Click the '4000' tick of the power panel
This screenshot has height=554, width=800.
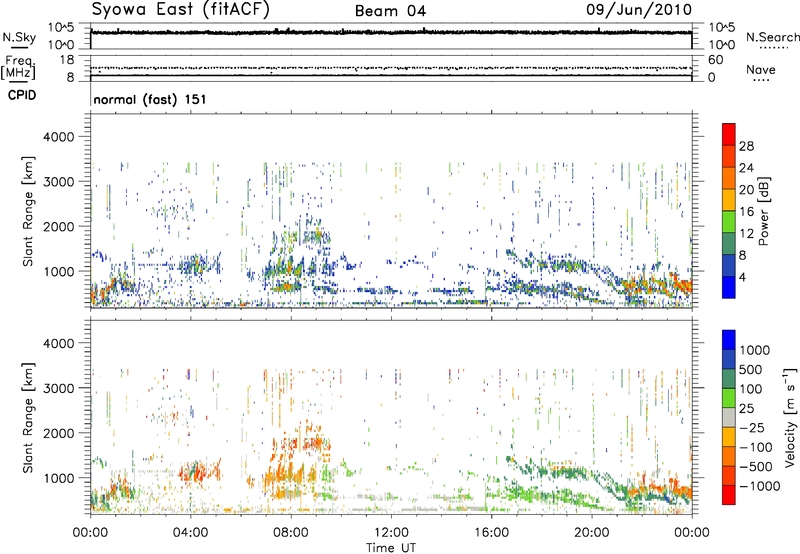click(58, 137)
